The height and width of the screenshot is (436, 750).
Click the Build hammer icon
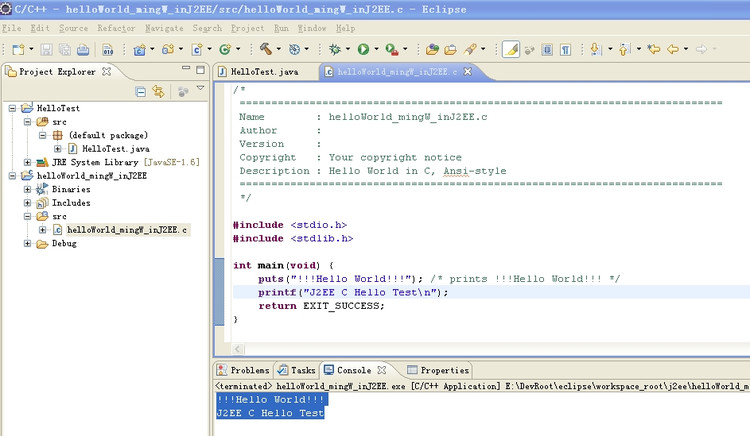265,49
